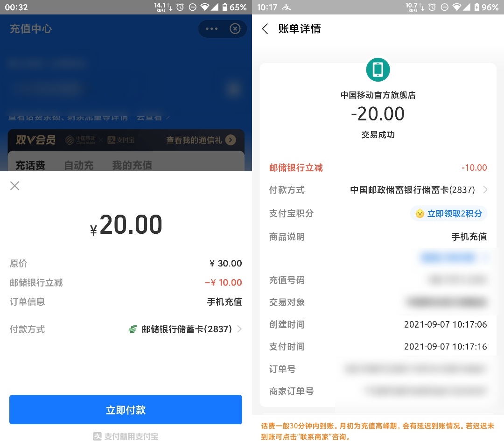This screenshot has width=504, height=448.
Task: Open the chevron next to 中国邮政储蓄银行储蓄卡(2837)
Action: pyautogui.click(x=485, y=189)
